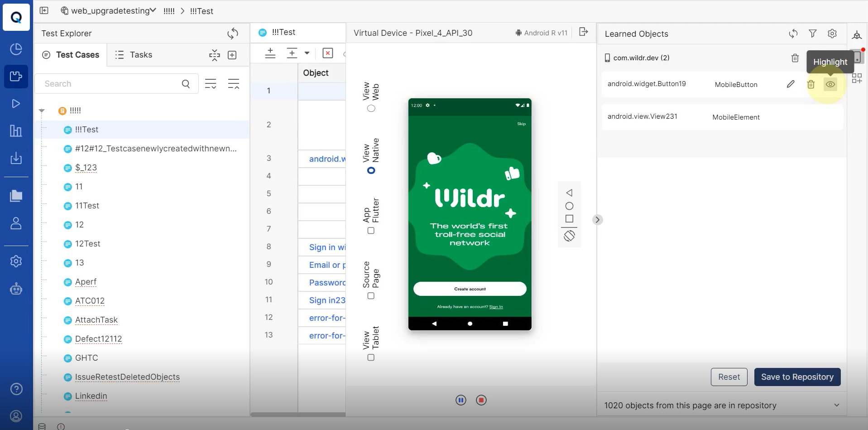Image resolution: width=868 pixels, height=430 pixels.
Task: Click the test case Search field
Action: [111, 84]
